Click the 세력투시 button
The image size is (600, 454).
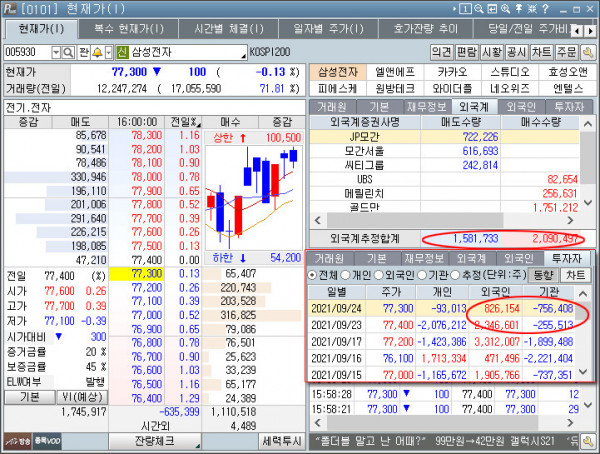click(282, 441)
